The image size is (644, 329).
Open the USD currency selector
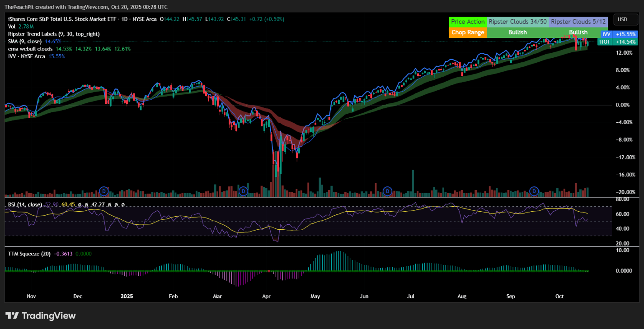(622, 19)
